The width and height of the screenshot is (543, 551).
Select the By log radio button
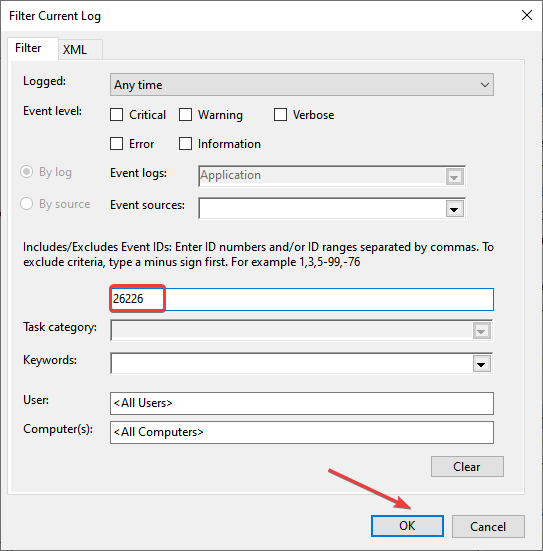[x=27, y=172]
